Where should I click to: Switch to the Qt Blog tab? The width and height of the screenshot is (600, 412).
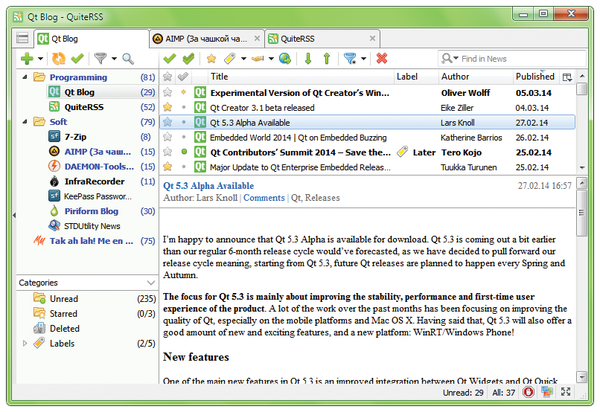point(91,39)
